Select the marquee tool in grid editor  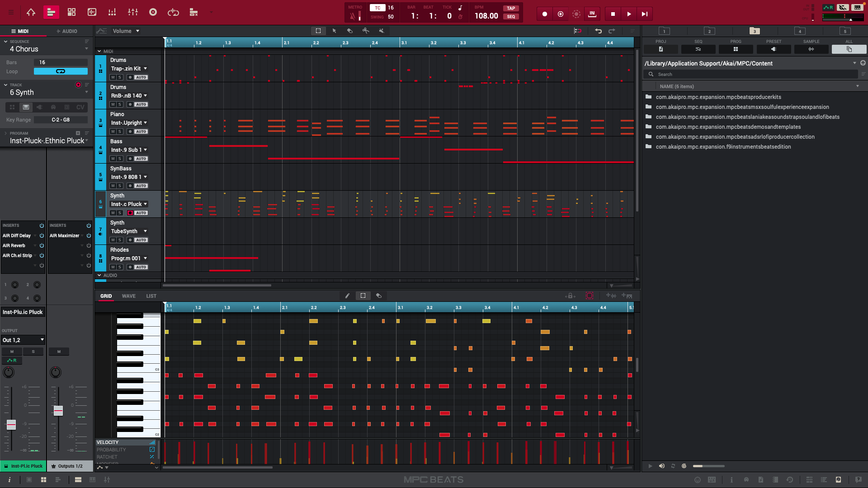pos(363,296)
